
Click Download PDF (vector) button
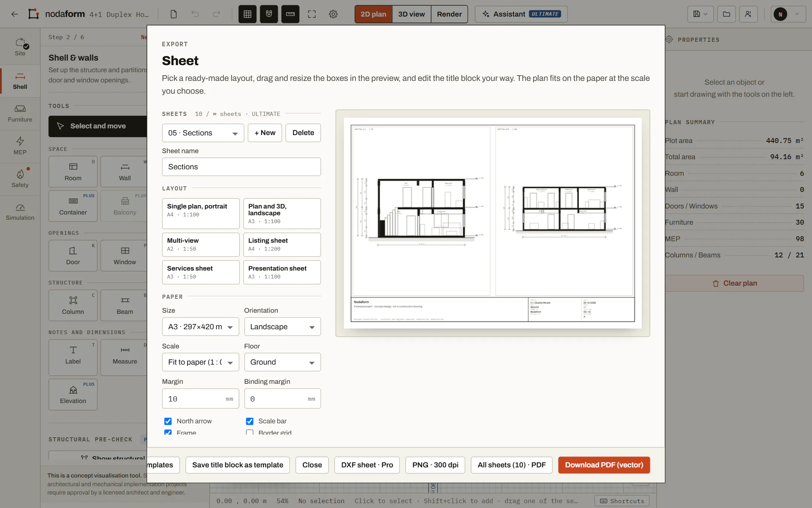(x=604, y=465)
